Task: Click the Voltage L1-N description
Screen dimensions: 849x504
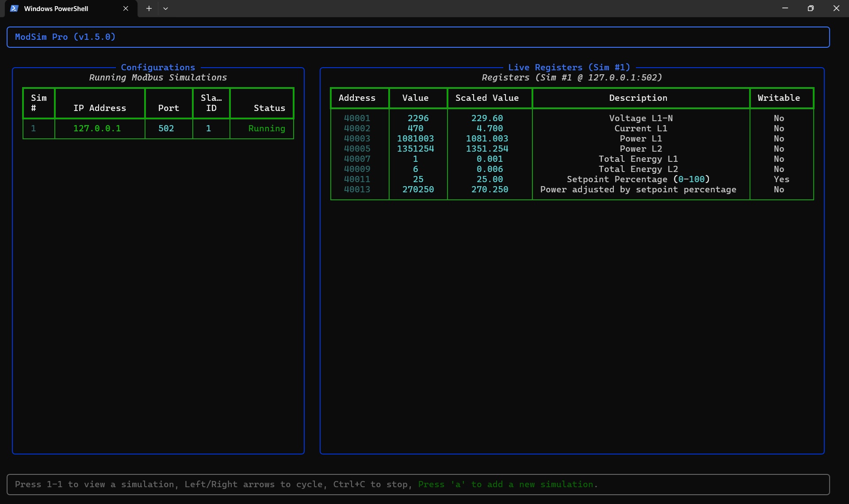Action: (x=640, y=118)
